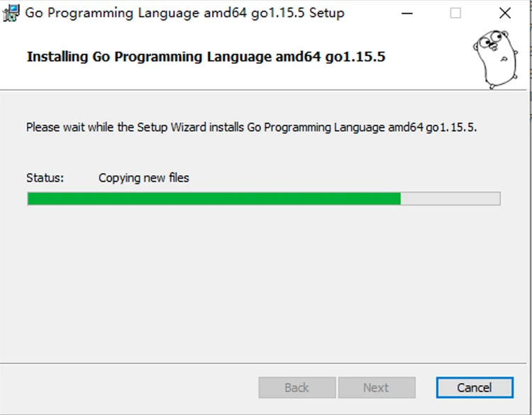Click the unfilled grey end of the progress bar
The height and width of the screenshot is (415, 532).
(450, 199)
